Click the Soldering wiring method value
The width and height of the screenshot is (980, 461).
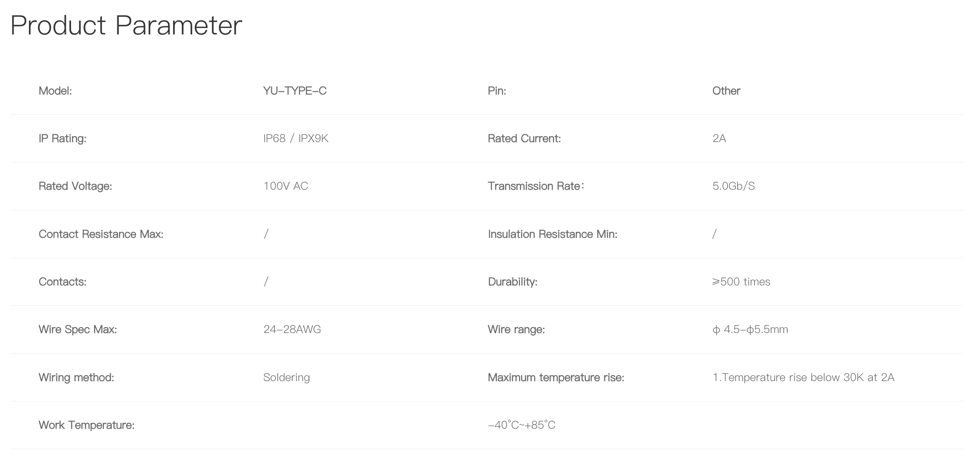coord(286,378)
